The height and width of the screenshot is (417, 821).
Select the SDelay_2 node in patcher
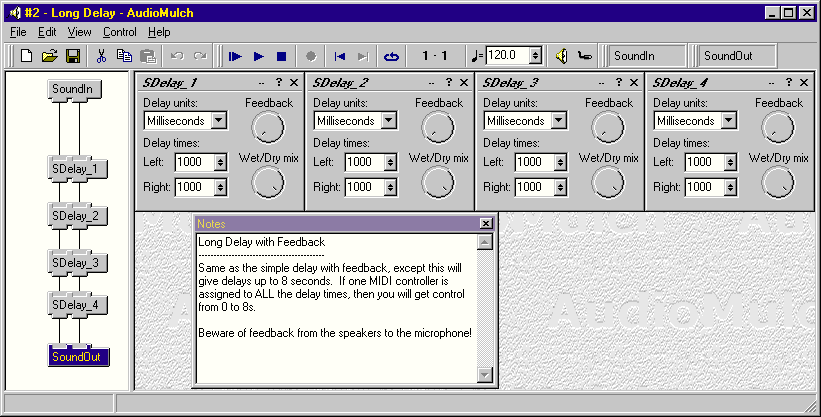coord(76,216)
